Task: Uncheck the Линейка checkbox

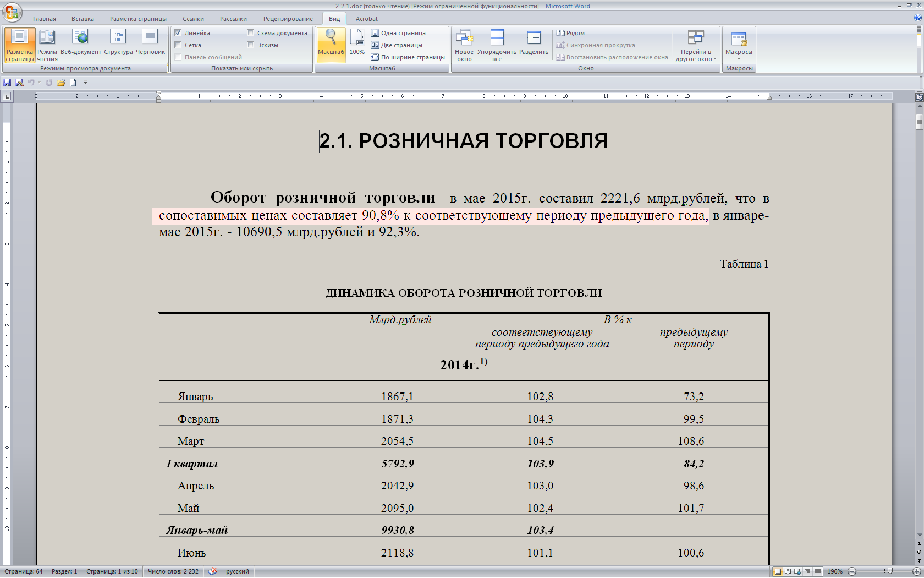Action: (178, 33)
